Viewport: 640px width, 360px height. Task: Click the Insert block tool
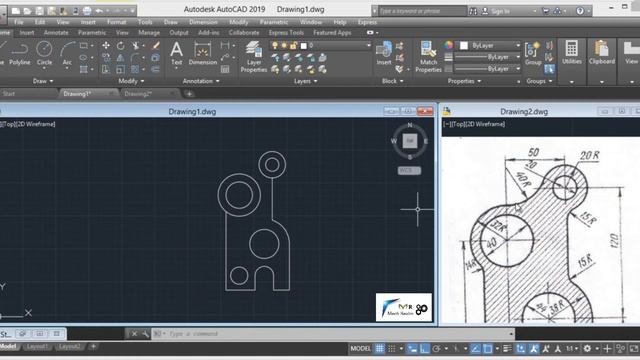[384, 53]
